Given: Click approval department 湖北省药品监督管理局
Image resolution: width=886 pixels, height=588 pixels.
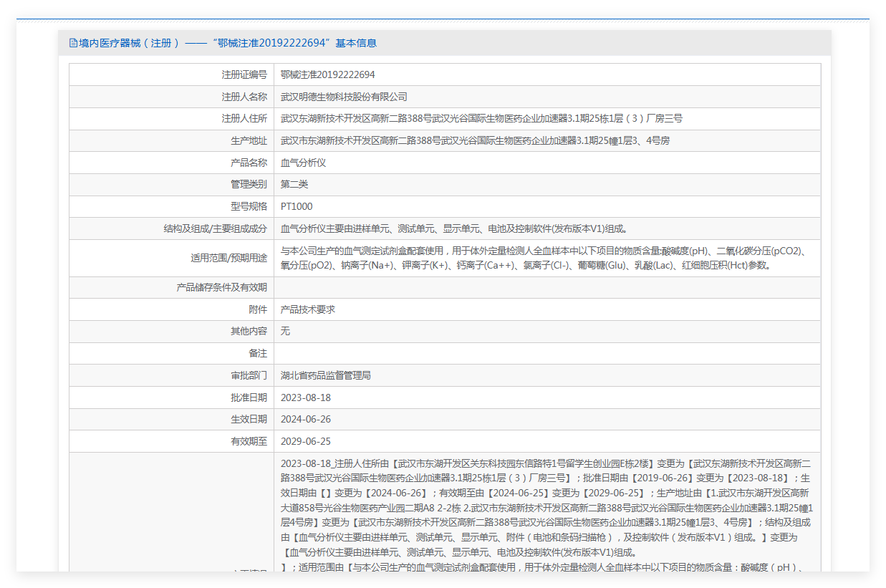Looking at the screenshot, I should click(x=325, y=375).
